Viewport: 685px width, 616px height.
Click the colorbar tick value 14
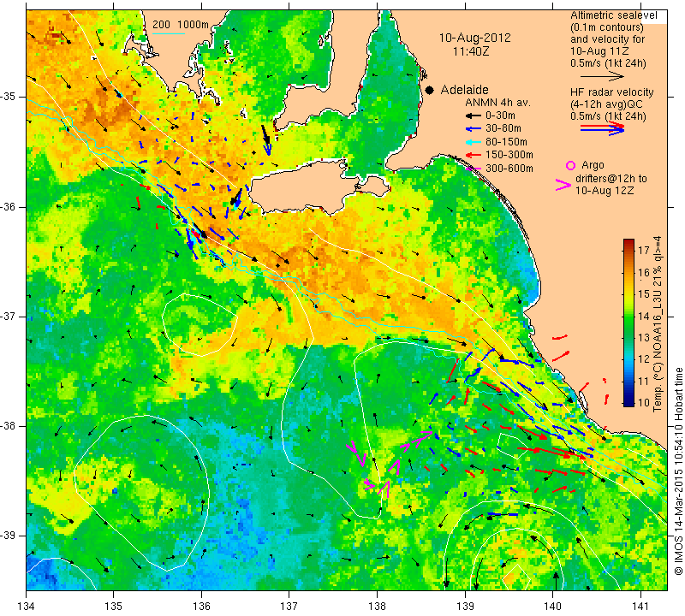coord(644,316)
